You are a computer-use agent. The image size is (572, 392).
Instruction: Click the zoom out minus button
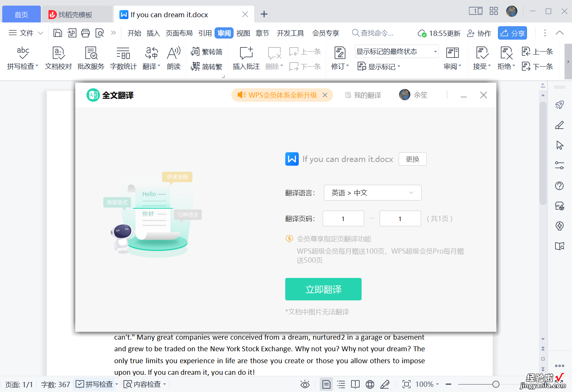448,384
